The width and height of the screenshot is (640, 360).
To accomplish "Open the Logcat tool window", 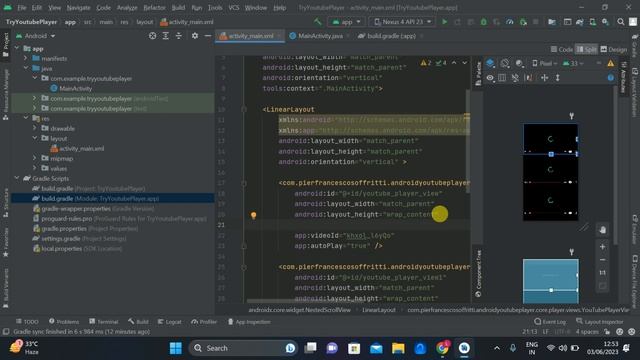I will click(169, 322).
